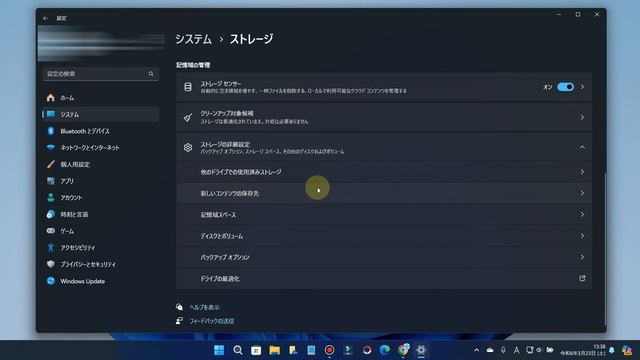Open Microsoft Edge from the taskbar

click(x=384, y=350)
